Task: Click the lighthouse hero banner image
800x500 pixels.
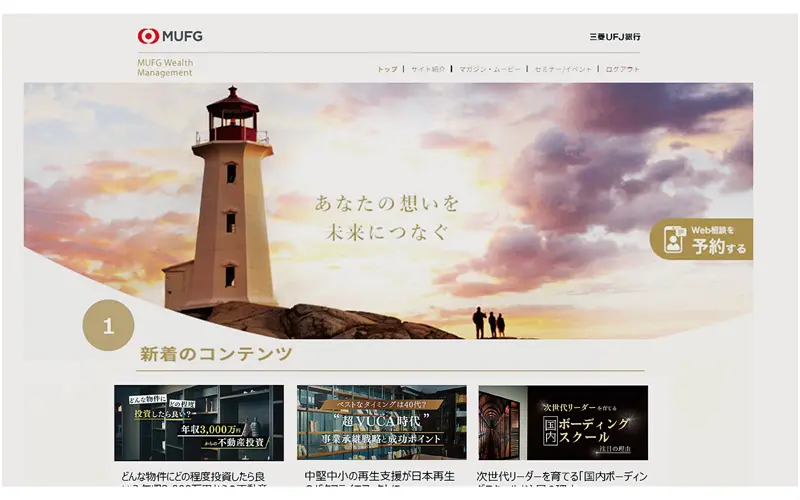Action: (388, 211)
